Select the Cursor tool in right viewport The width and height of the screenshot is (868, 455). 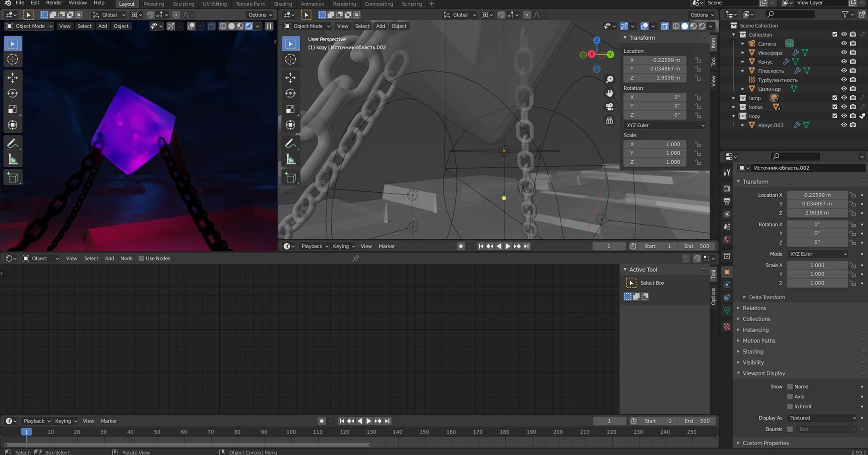[x=290, y=59]
